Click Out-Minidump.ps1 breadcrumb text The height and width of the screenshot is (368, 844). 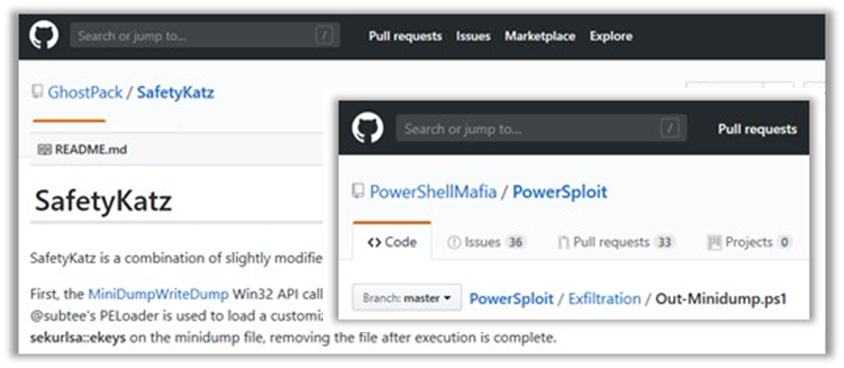(721, 298)
